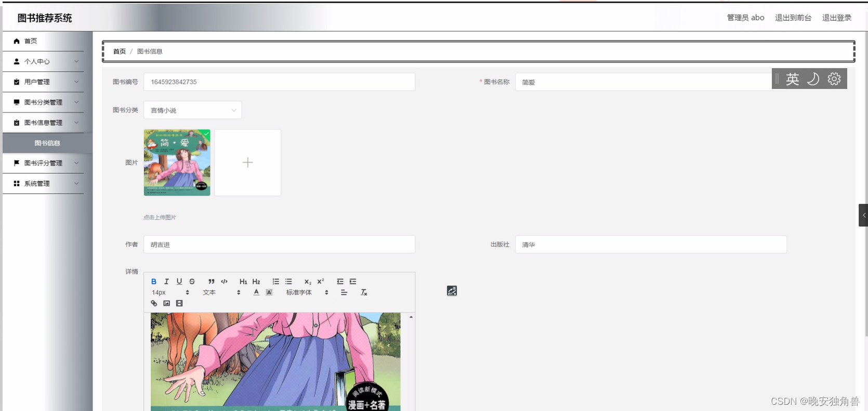
Task: Toggle underline formatting in the editor
Action: pos(179,281)
